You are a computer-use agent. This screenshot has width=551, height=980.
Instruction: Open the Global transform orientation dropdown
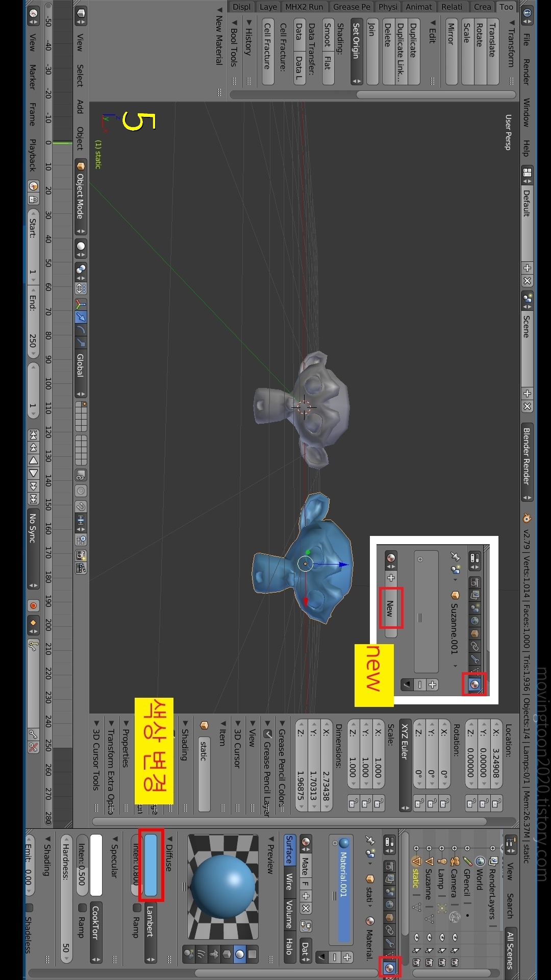tap(81, 374)
